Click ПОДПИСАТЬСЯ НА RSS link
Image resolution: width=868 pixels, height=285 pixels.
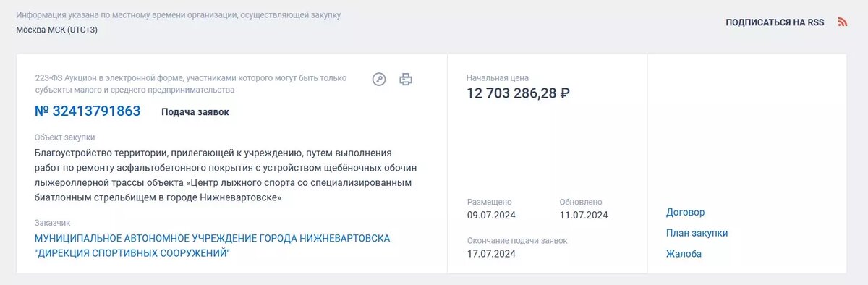point(775,22)
